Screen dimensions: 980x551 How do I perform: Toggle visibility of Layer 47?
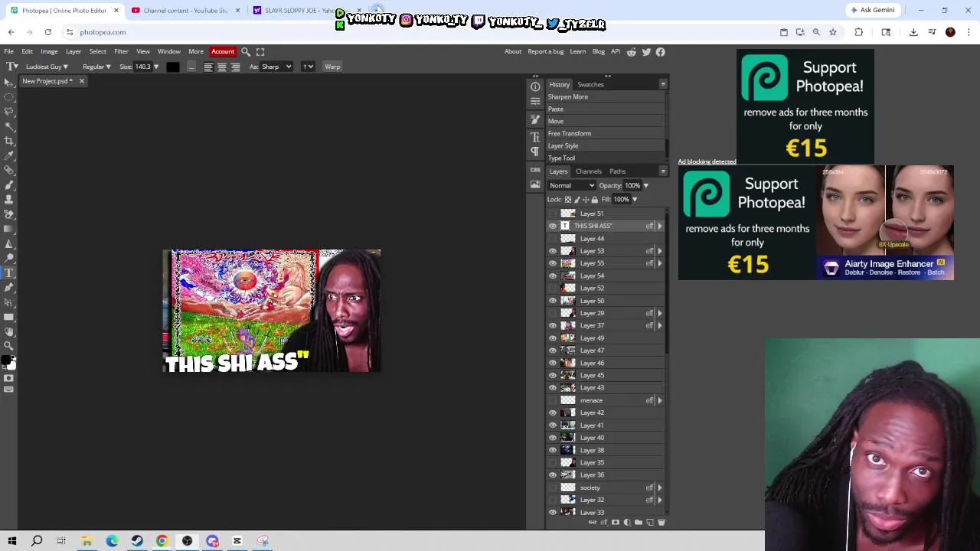(x=553, y=350)
